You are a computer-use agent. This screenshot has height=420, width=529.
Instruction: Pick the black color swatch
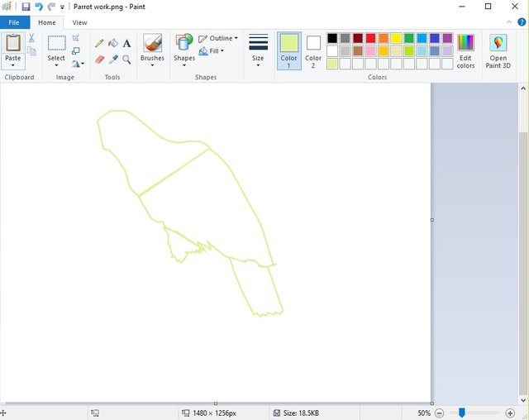(332, 38)
